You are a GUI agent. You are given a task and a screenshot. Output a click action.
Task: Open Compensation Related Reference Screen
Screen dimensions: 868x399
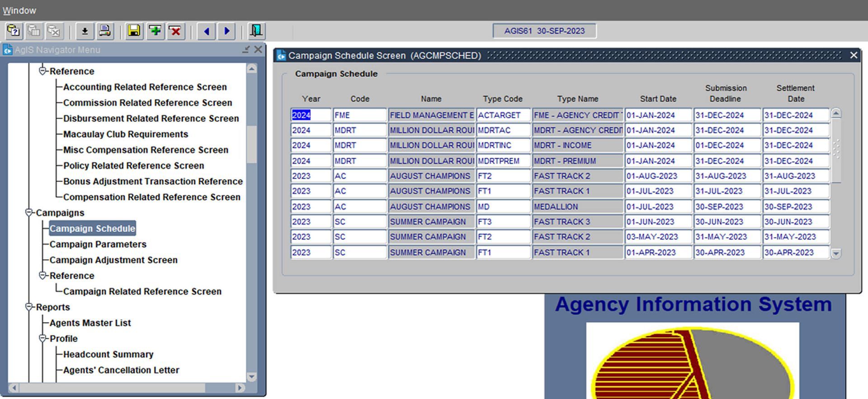click(x=152, y=197)
